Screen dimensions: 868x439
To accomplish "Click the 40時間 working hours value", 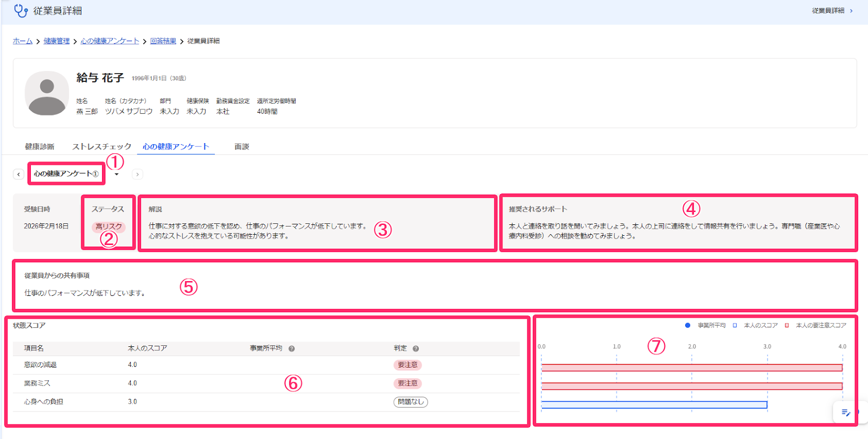I will click(267, 111).
